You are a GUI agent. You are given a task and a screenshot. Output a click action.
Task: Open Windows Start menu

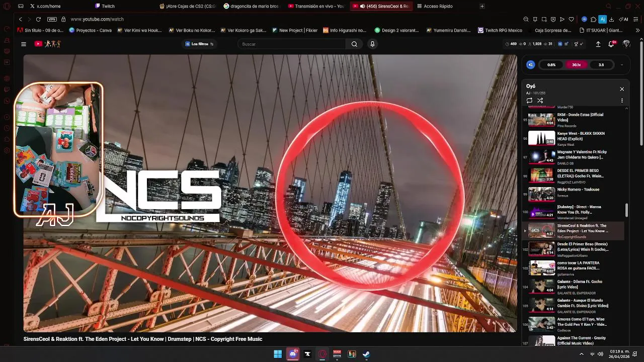(x=278, y=354)
